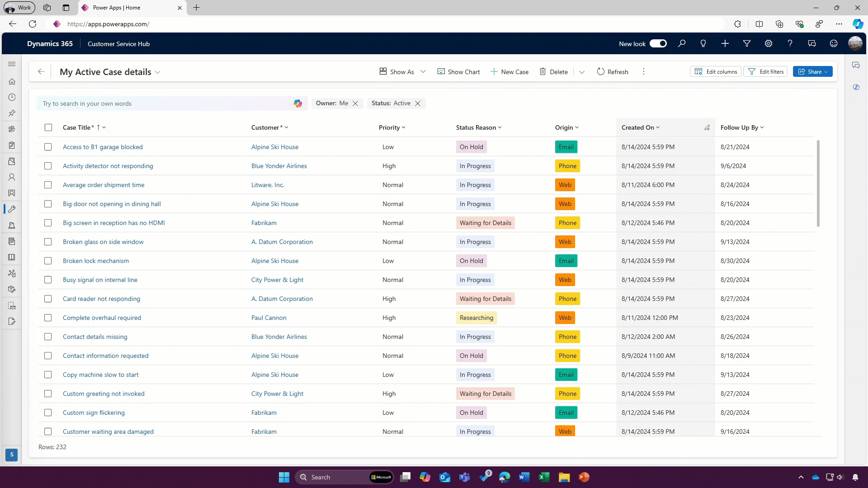Click Show As command
The width and height of the screenshot is (868, 488).
(x=397, y=71)
